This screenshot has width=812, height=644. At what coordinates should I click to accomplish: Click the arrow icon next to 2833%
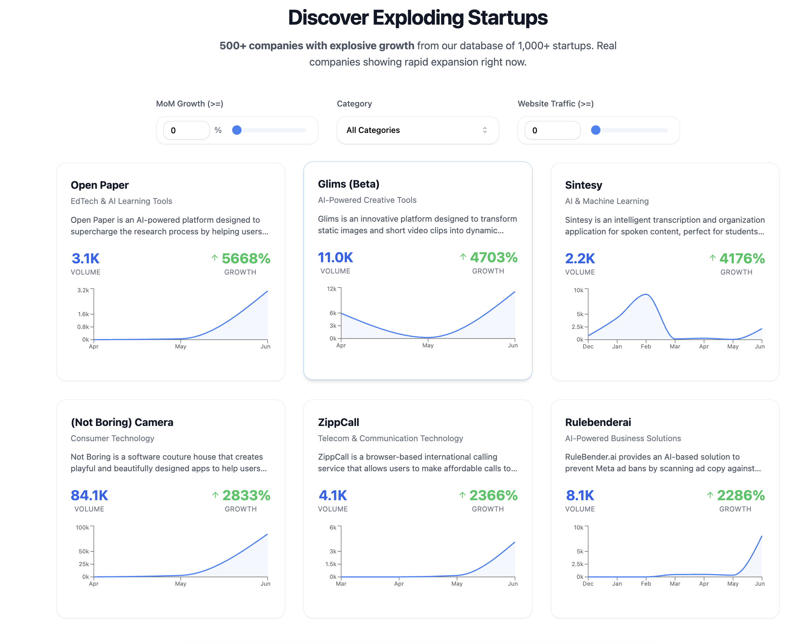(x=215, y=495)
